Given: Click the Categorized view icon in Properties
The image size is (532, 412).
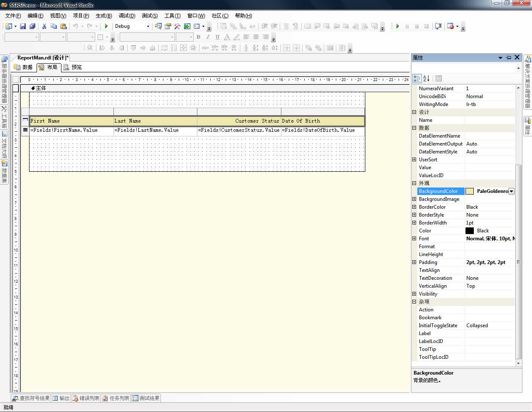Looking at the screenshot, I should coord(417,78).
